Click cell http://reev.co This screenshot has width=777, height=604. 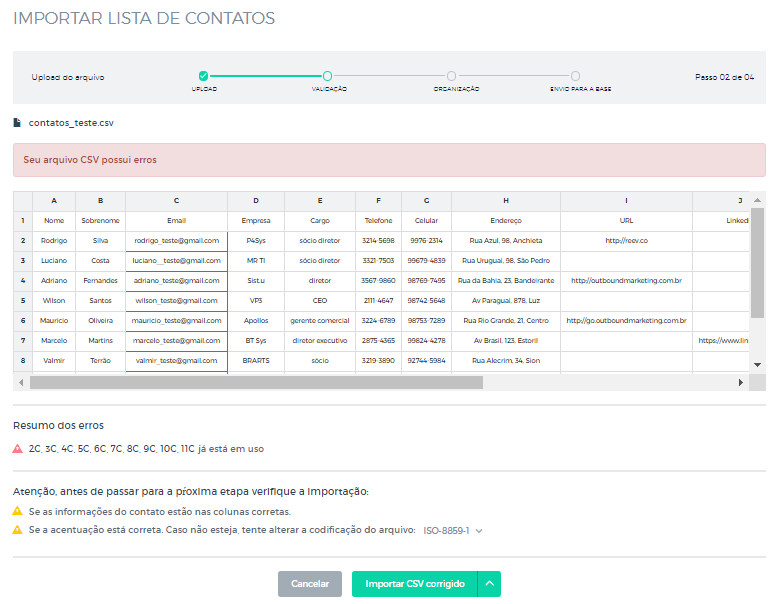coord(626,241)
